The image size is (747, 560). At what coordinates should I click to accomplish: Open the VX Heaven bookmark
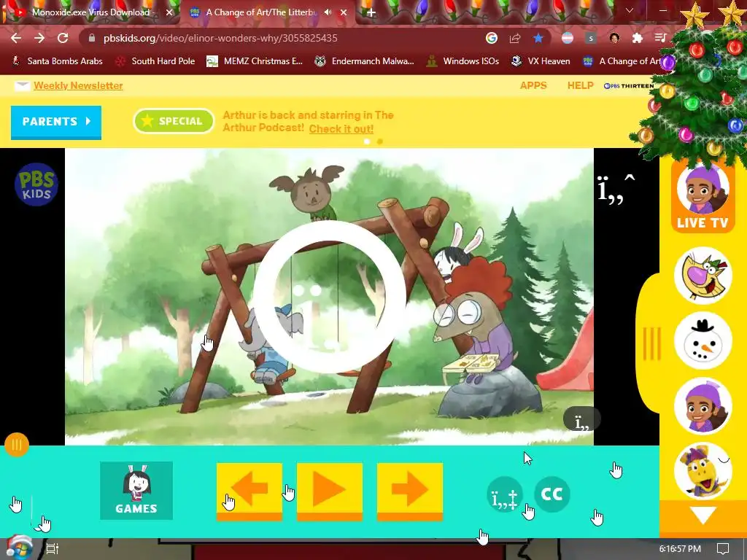click(x=541, y=61)
